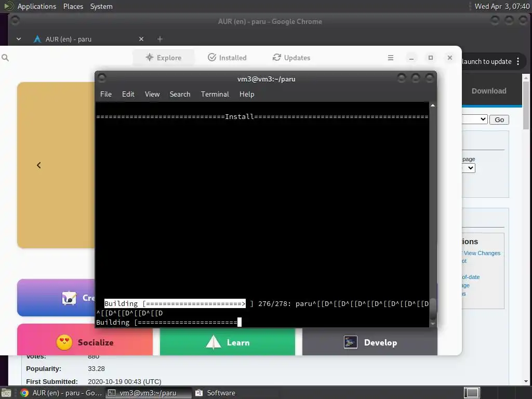Open the Learn category in Software

pyautogui.click(x=228, y=342)
